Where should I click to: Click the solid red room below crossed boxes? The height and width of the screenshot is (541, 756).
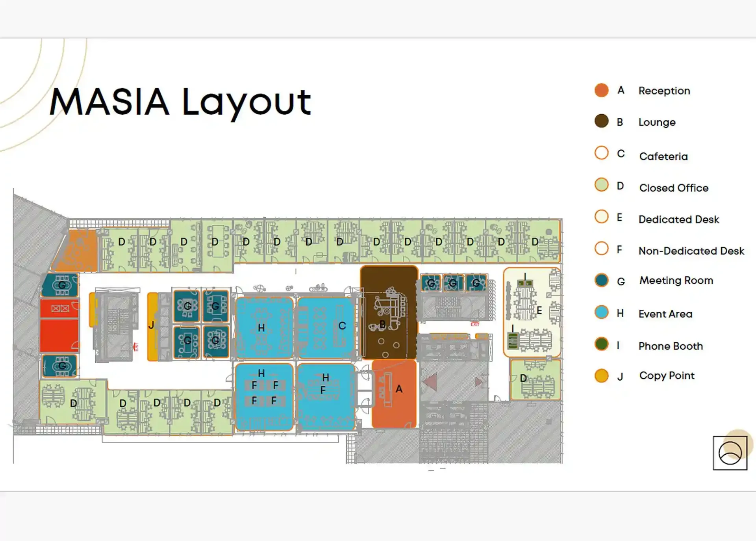pyautogui.click(x=59, y=335)
